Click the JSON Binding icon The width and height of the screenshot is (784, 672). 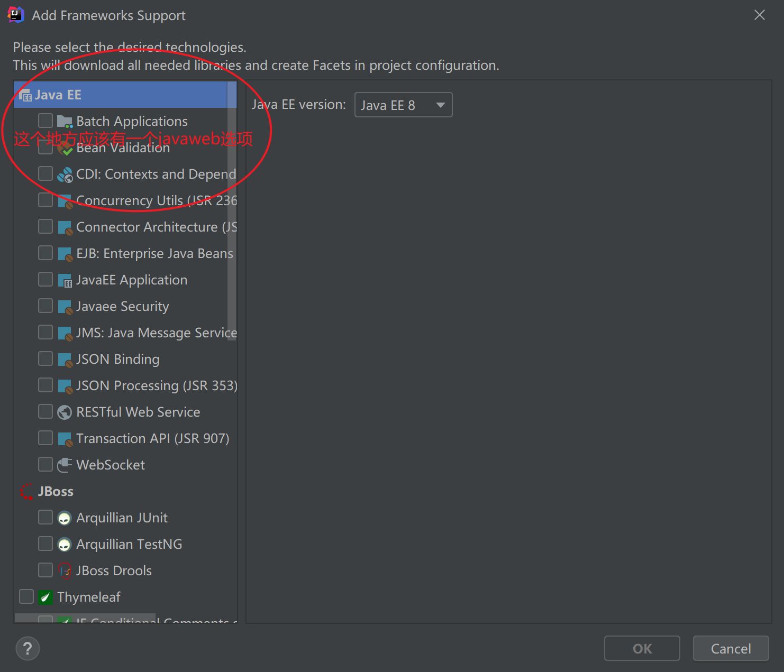pos(65,360)
